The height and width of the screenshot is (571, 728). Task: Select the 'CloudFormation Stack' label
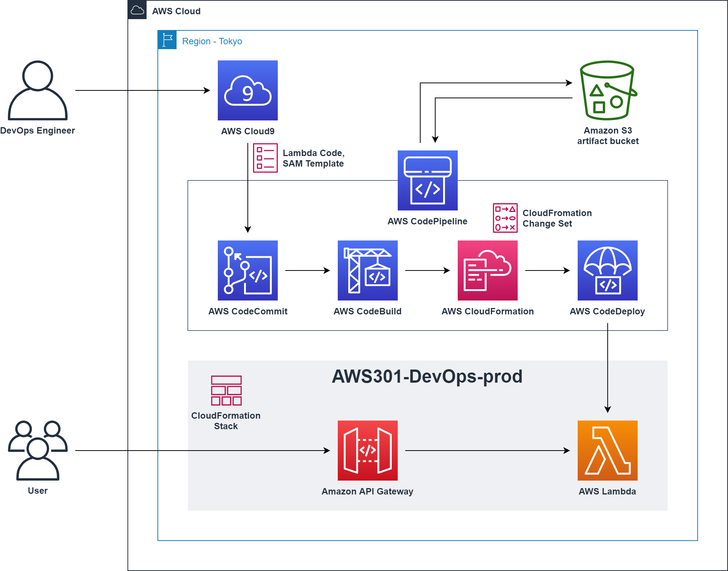point(226,421)
